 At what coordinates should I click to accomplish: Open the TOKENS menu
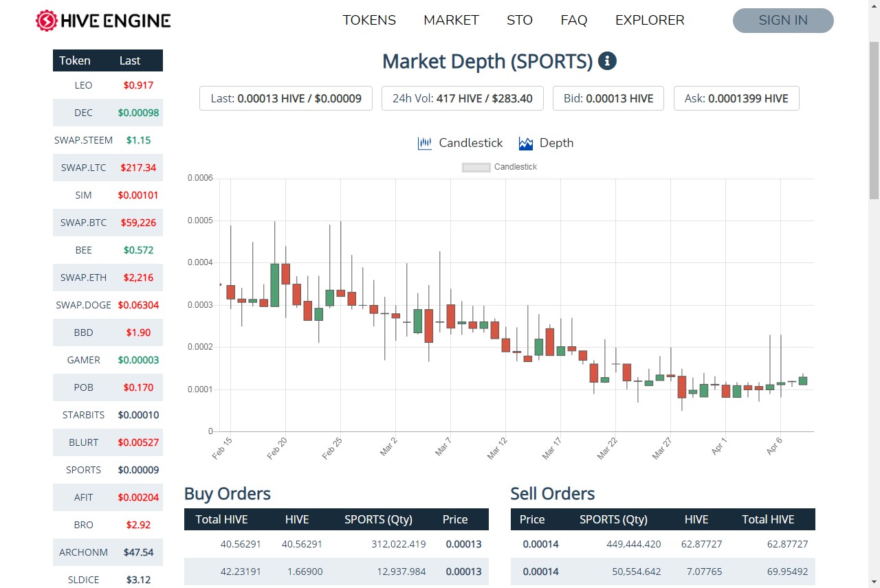[369, 21]
